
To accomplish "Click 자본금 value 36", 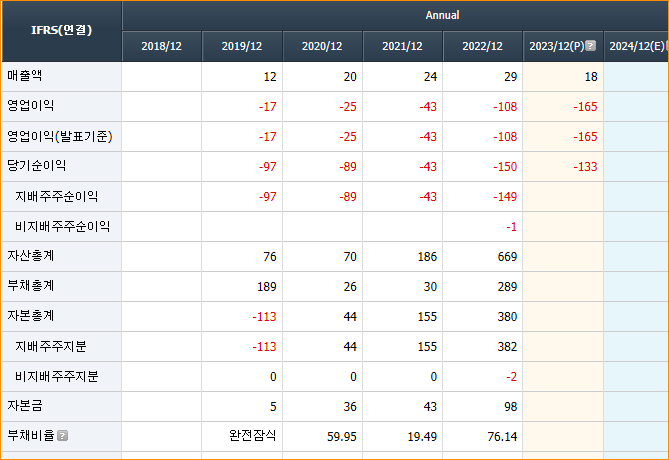I will tap(350, 407).
